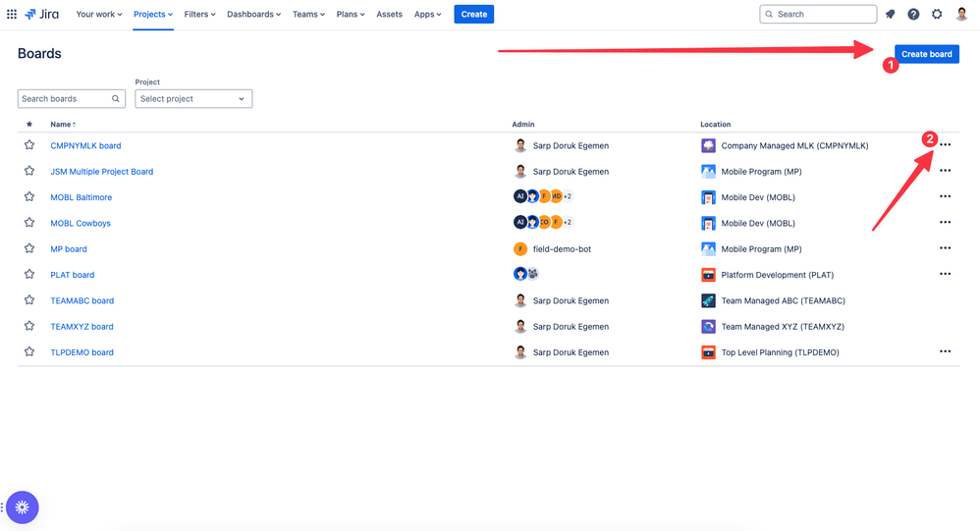Open the CMPNYMLK board link
The height and width of the screenshot is (531, 980).
[x=85, y=145]
